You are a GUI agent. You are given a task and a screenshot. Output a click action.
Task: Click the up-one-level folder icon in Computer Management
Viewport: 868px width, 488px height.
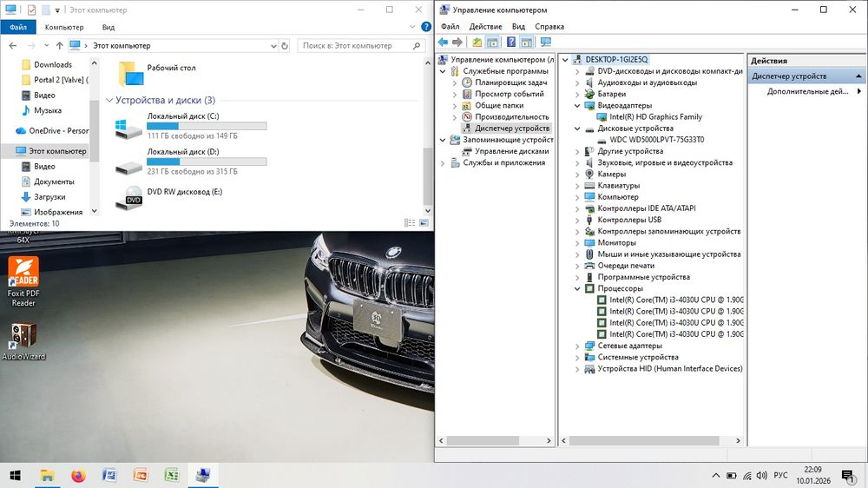tap(477, 42)
